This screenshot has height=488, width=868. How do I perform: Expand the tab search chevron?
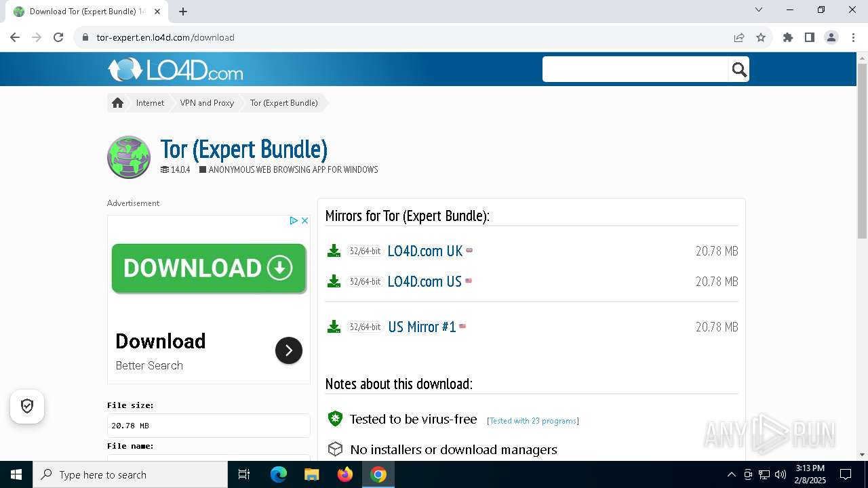[x=759, y=9]
